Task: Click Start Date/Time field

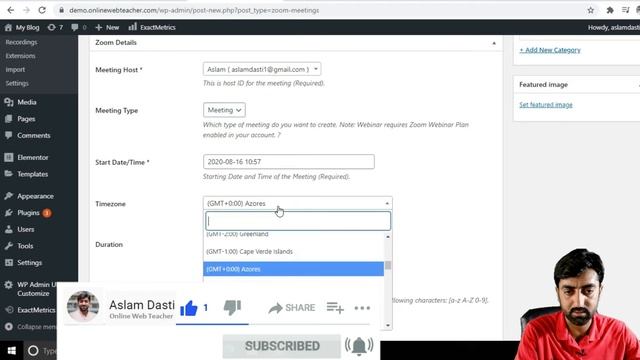Action: 289,162
